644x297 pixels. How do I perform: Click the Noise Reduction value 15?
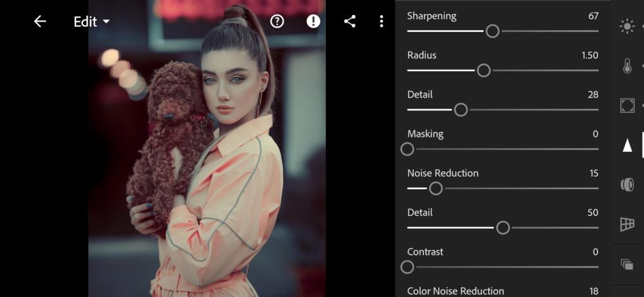tap(594, 173)
